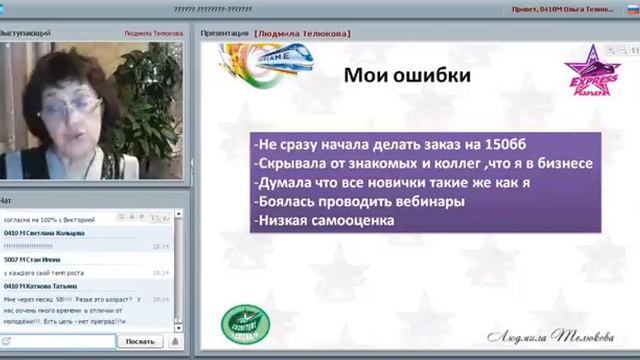Image resolution: width=640 pixels, height=360 pixels.
Task: Focus the chat message input field
Action: click(x=58, y=341)
